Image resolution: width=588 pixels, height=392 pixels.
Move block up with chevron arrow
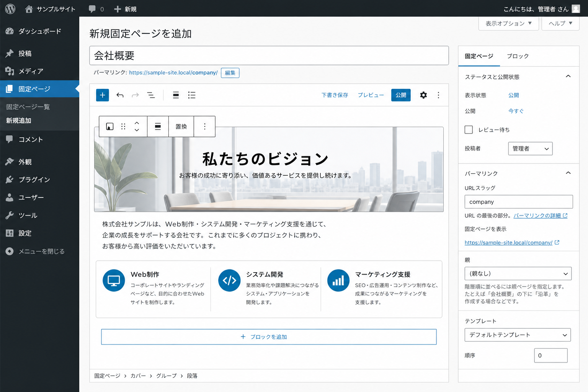[x=137, y=123]
